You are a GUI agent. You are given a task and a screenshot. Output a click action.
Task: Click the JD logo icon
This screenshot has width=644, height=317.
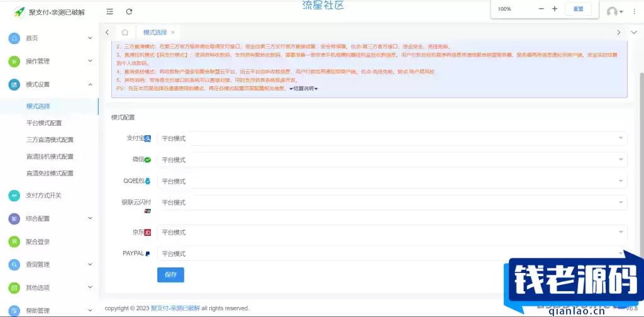[x=147, y=233]
